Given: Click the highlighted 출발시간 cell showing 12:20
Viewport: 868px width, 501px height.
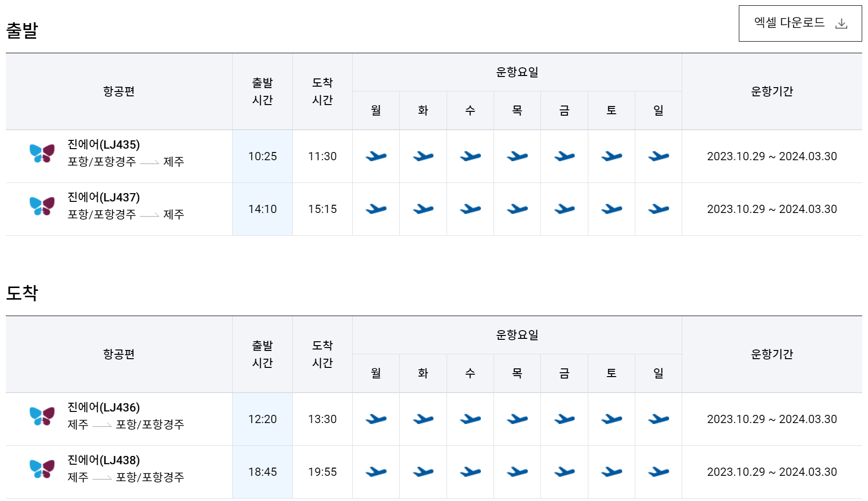Looking at the screenshot, I should [x=262, y=419].
